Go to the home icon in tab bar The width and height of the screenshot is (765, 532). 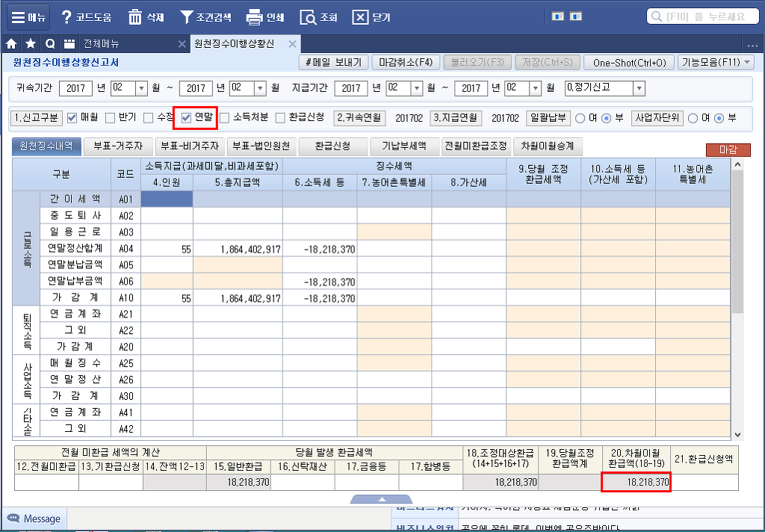(x=11, y=43)
